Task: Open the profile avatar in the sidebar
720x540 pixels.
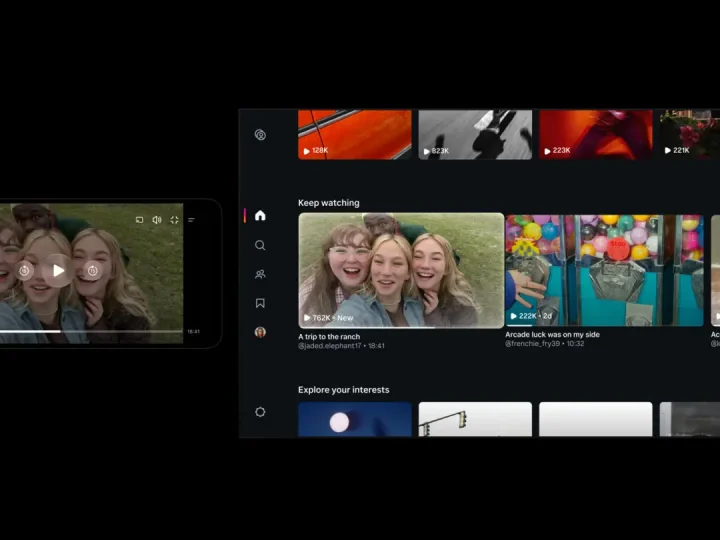Action: click(x=260, y=332)
